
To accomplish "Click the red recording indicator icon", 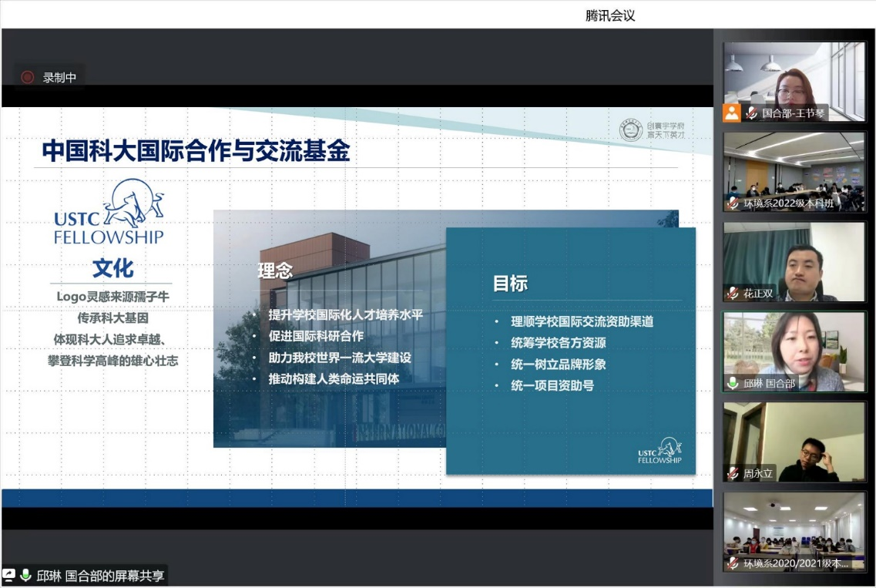I will (x=28, y=77).
